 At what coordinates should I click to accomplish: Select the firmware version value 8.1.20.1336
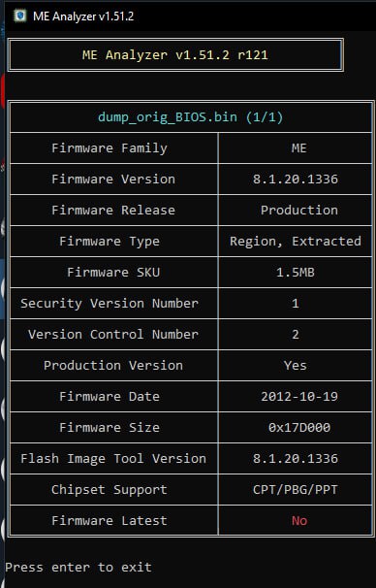tap(296, 180)
